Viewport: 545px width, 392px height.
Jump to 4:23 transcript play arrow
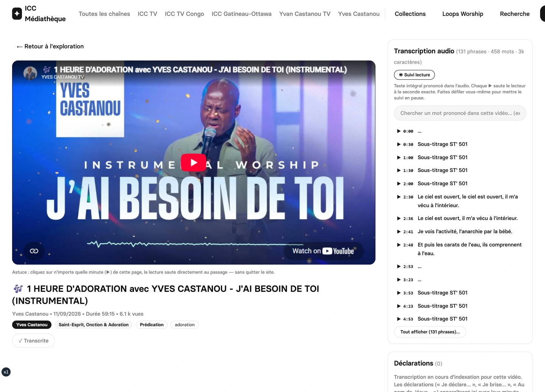coord(399,306)
